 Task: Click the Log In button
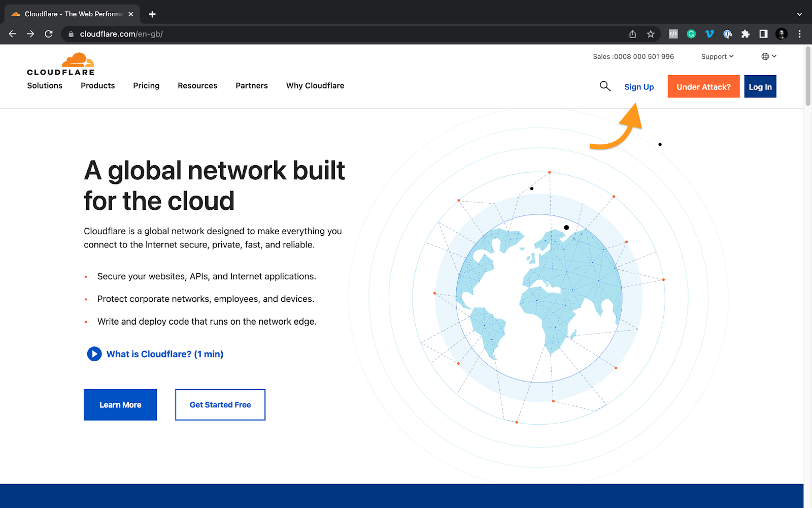pyautogui.click(x=760, y=86)
